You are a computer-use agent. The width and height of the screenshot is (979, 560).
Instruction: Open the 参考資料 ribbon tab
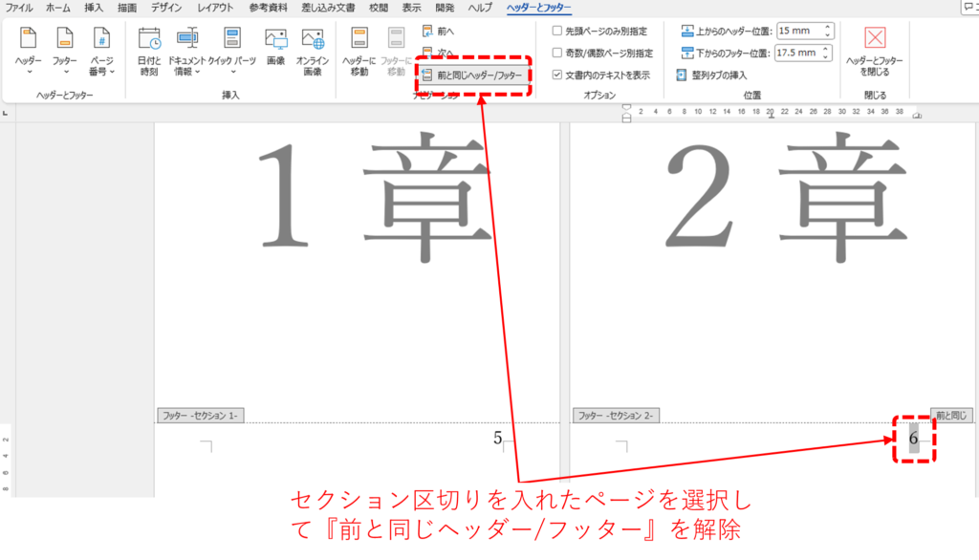[x=268, y=8]
